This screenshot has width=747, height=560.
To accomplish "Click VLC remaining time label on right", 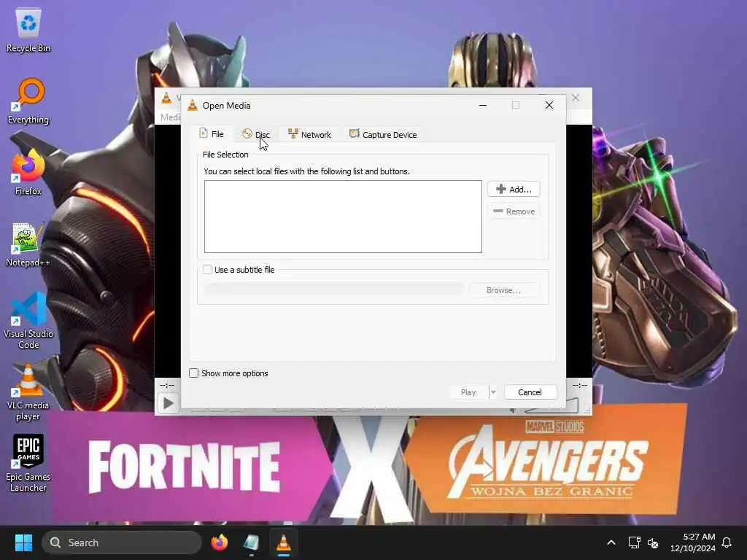I will pyautogui.click(x=579, y=385).
